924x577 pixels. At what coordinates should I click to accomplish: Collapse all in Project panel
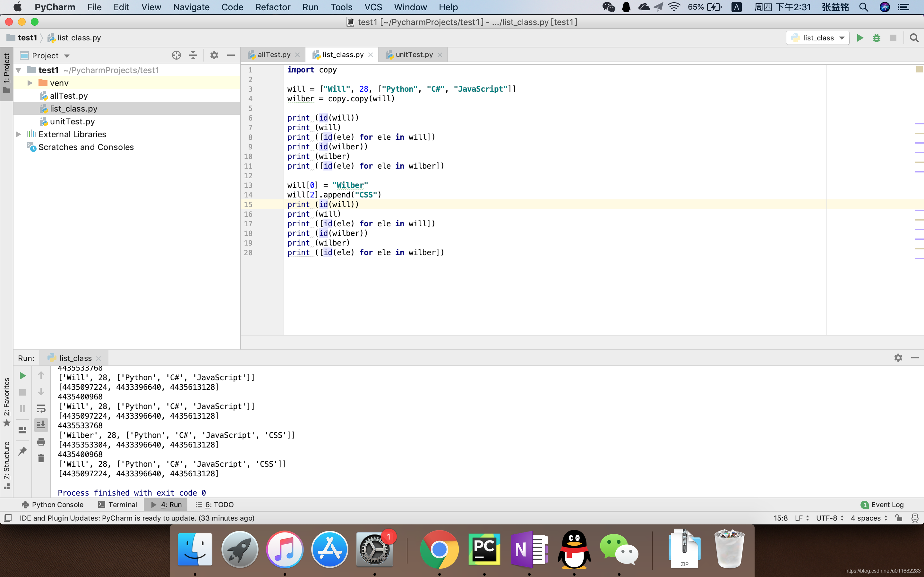pos(193,55)
